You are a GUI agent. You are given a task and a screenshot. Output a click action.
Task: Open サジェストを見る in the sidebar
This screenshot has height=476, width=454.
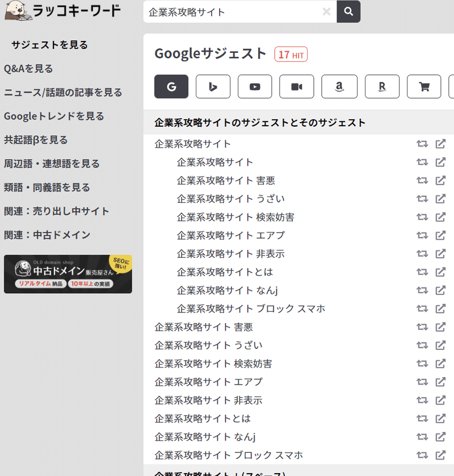(x=50, y=45)
